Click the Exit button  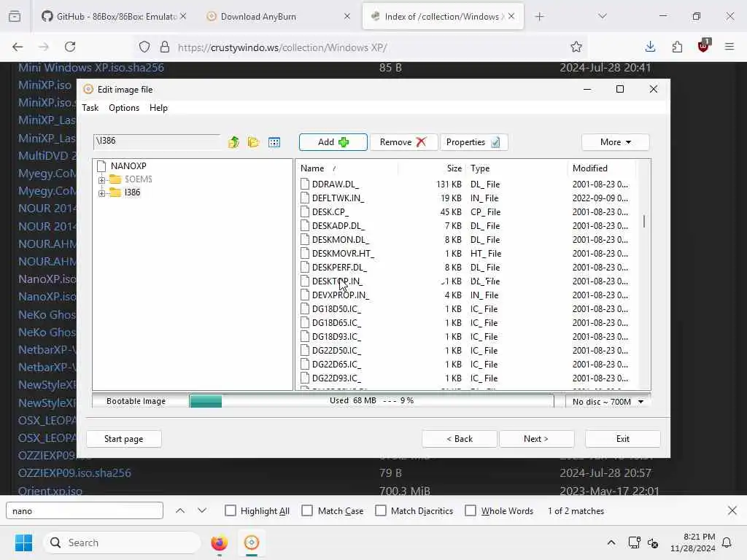pyautogui.click(x=623, y=438)
